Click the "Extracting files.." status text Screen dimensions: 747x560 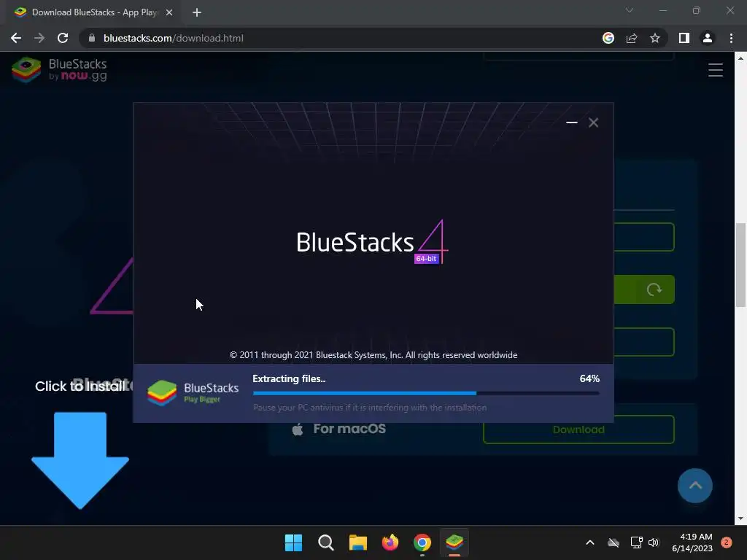pos(289,378)
